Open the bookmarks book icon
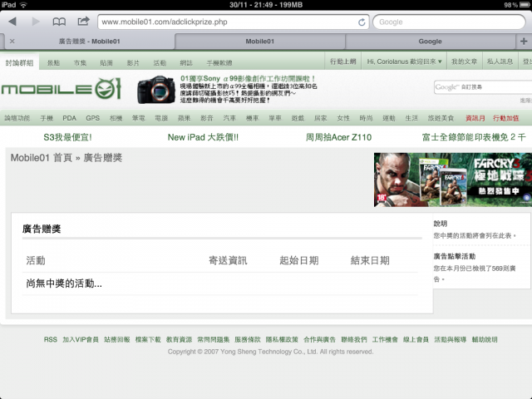Viewport: 532px width, 399px height. pyautogui.click(x=59, y=22)
